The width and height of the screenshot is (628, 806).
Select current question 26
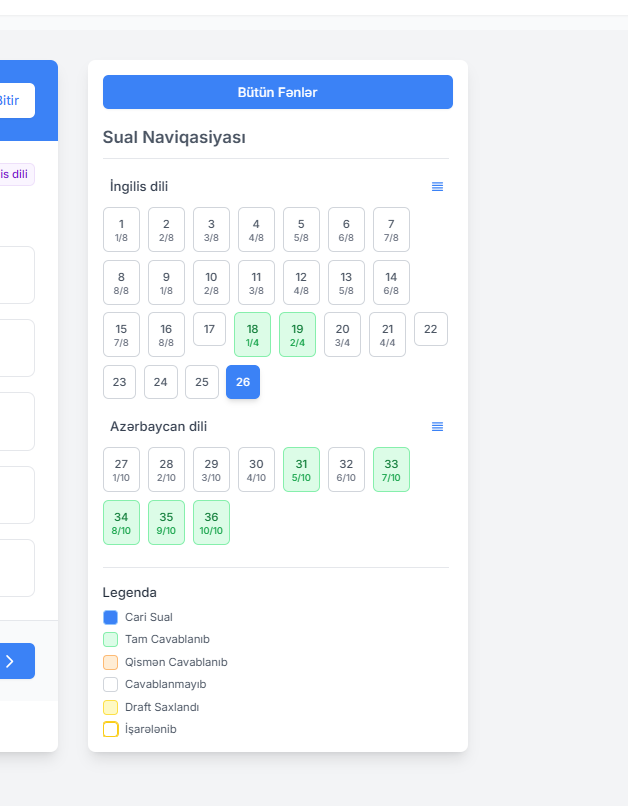point(243,382)
